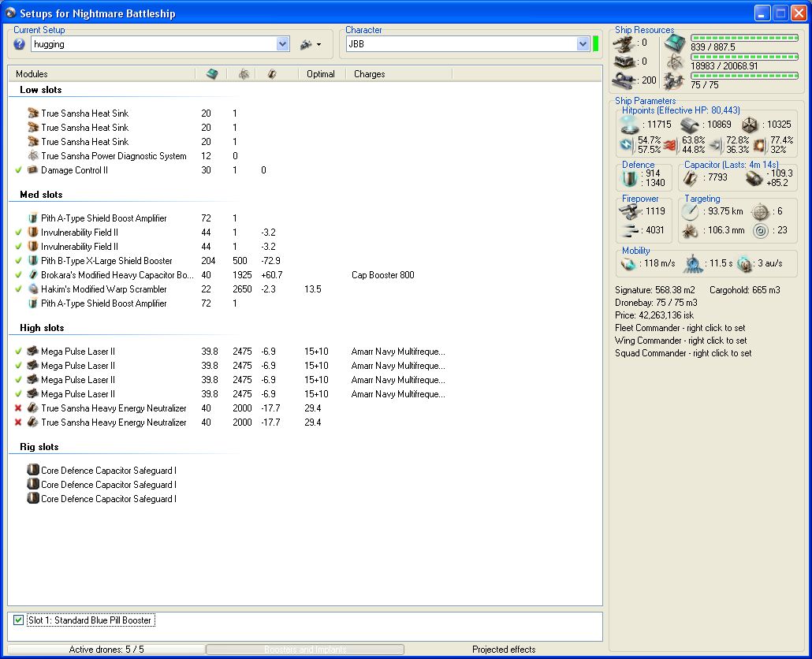Click Hakim's Modified Warp Scrambler icon

click(33, 289)
